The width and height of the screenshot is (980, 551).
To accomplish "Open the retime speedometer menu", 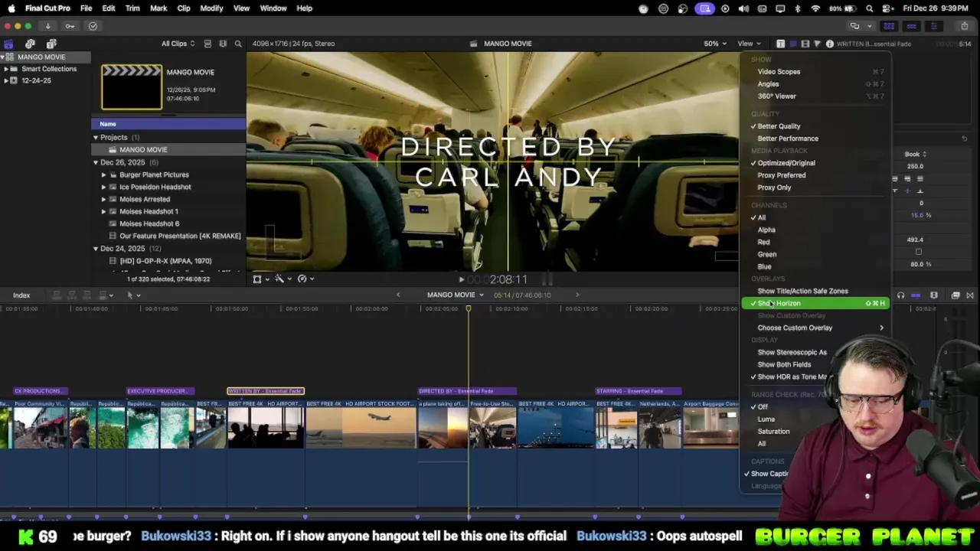I will (x=305, y=279).
